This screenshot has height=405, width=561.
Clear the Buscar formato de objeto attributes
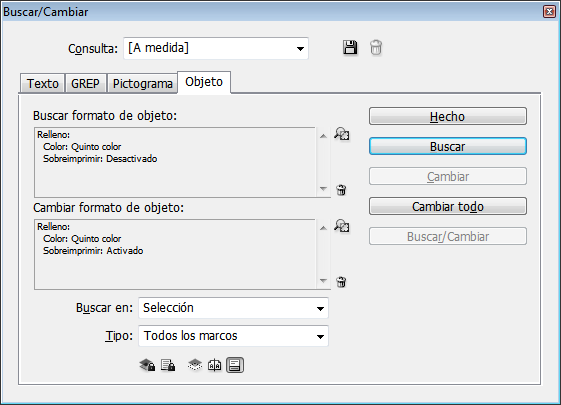tap(341, 190)
